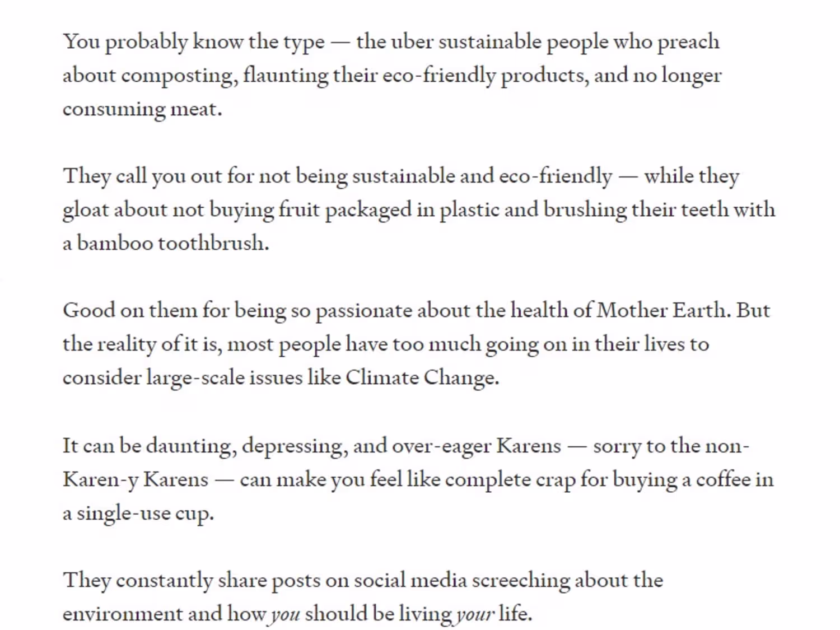This screenshot has height=630, width=840.
Task: Click the word 'gloat'
Action: click(x=85, y=210)
